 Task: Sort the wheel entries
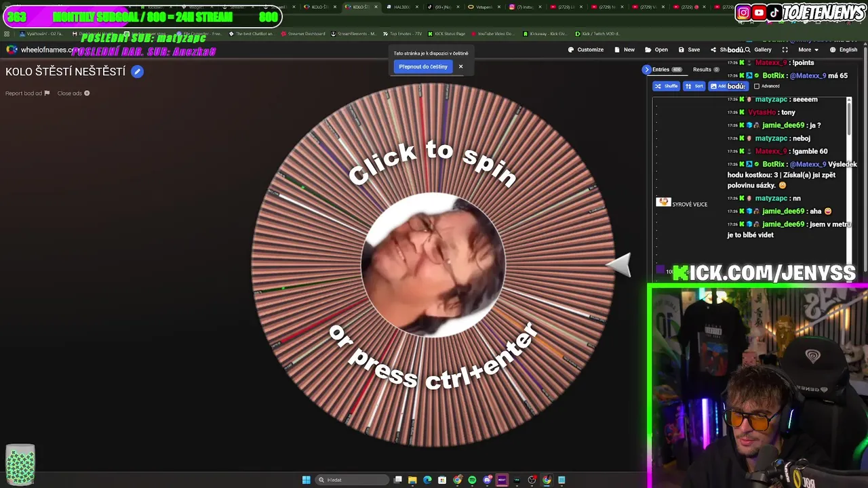tap(694, 86)
